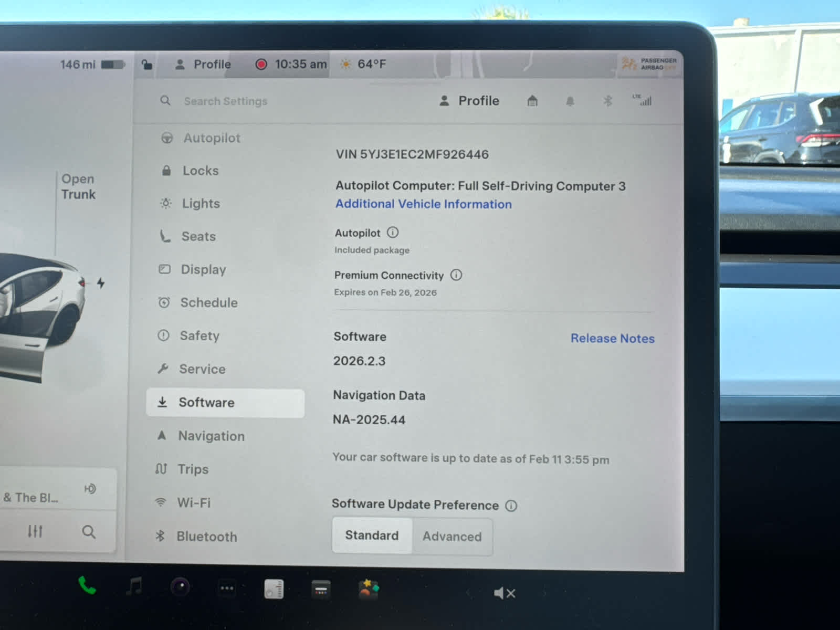
Task: Tap the phone icon in bottom dock
Action: (x=87, y=585)
